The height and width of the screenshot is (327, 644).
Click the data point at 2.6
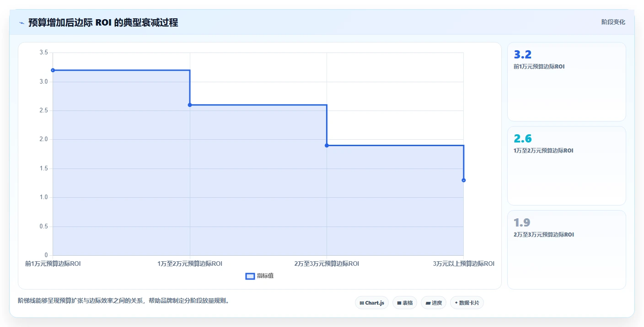tap(190, 105)
